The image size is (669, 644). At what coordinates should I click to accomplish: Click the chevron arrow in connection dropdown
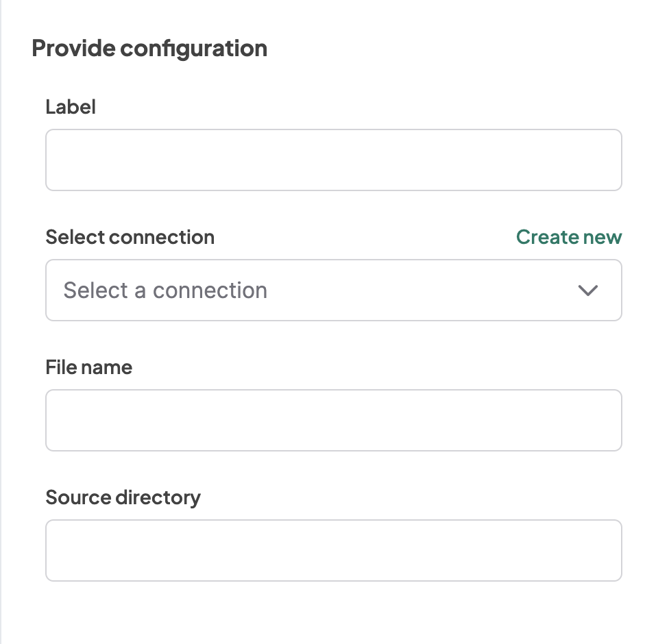(588, 290)
